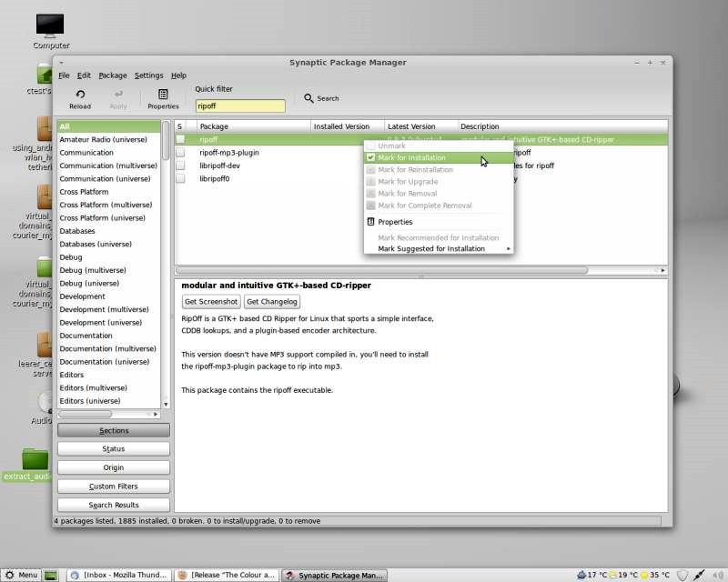
Task: Open the Computer desktop icon
Action: [51, 31]
